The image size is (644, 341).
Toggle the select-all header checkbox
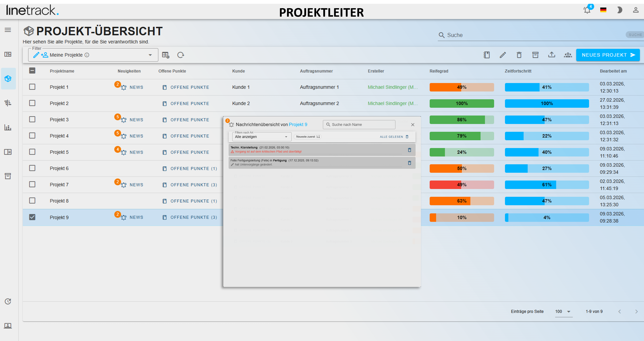[32, 71]
